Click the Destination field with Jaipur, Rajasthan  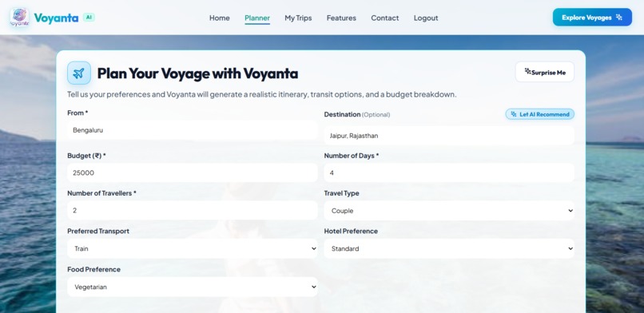449,136
